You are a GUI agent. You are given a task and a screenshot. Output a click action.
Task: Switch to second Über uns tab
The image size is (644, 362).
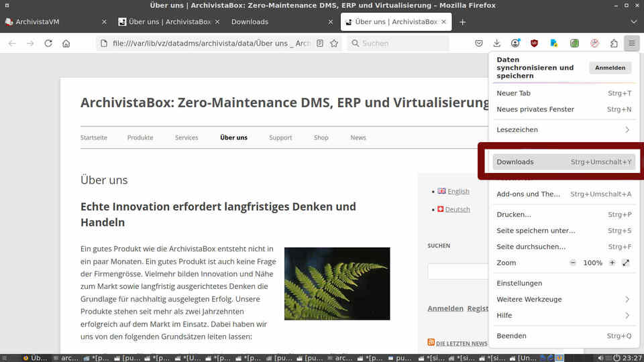click(x=169, y=21)
